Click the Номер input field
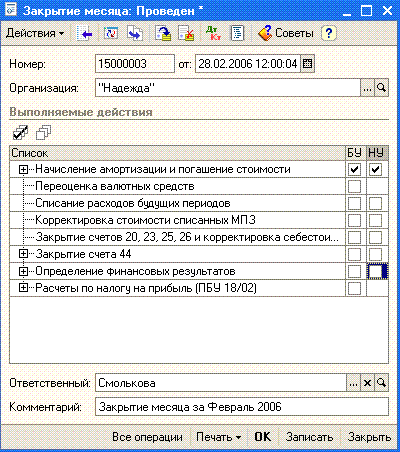Viewport: 400px width, 452px height. pyautogui.click(x=135, y=64)
